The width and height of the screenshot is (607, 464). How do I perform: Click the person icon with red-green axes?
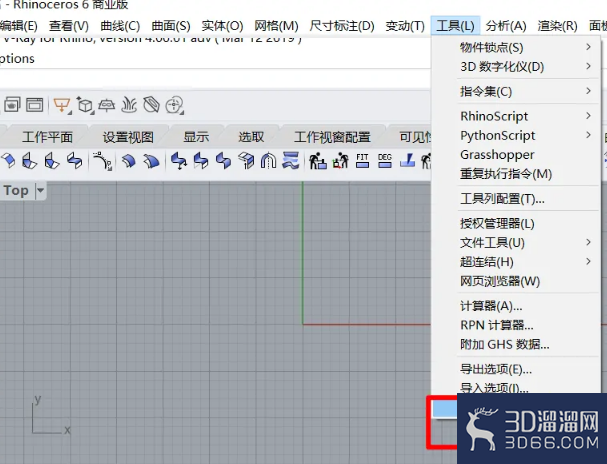click(341, 161)
